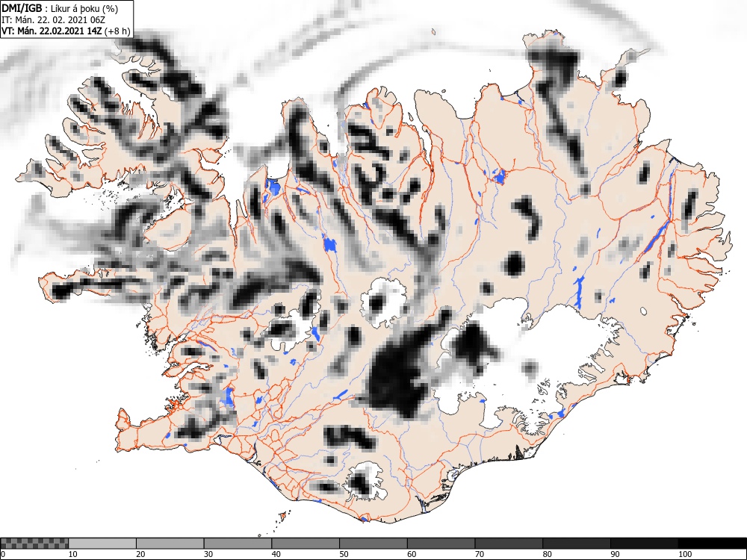
Task: Select the 50–60% legend color segment
Action: click(x=373, y=543)
